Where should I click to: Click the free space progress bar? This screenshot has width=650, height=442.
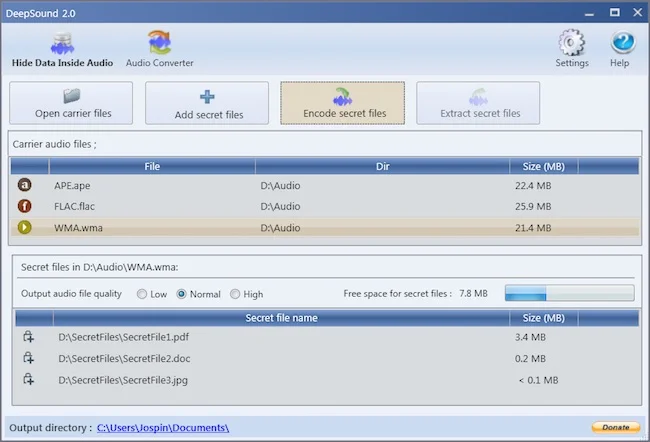point(570,293)
